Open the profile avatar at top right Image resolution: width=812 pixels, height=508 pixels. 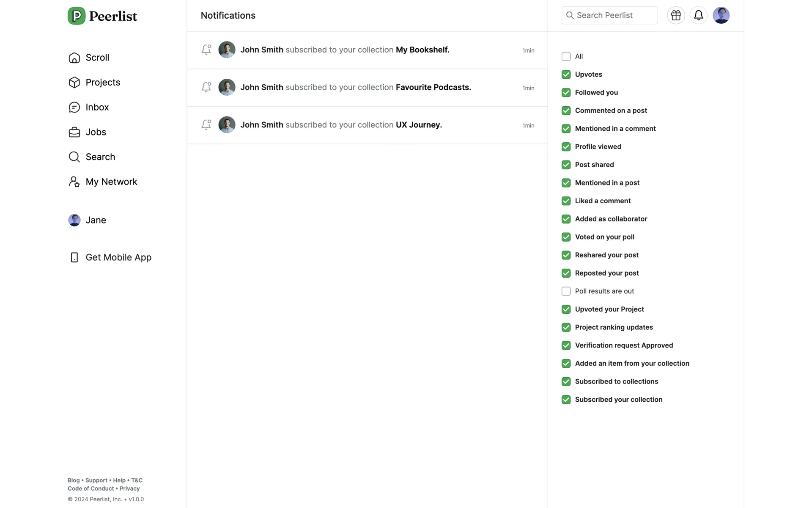click(x=721, y=16)
